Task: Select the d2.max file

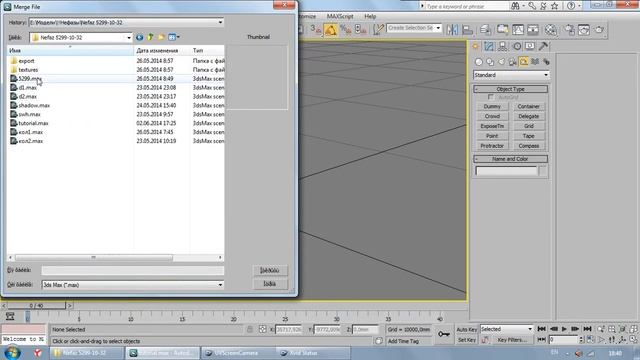Action: point(24,96)
